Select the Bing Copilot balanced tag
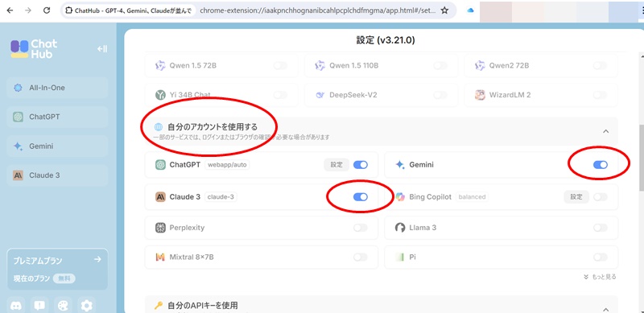 coord(472,197)
